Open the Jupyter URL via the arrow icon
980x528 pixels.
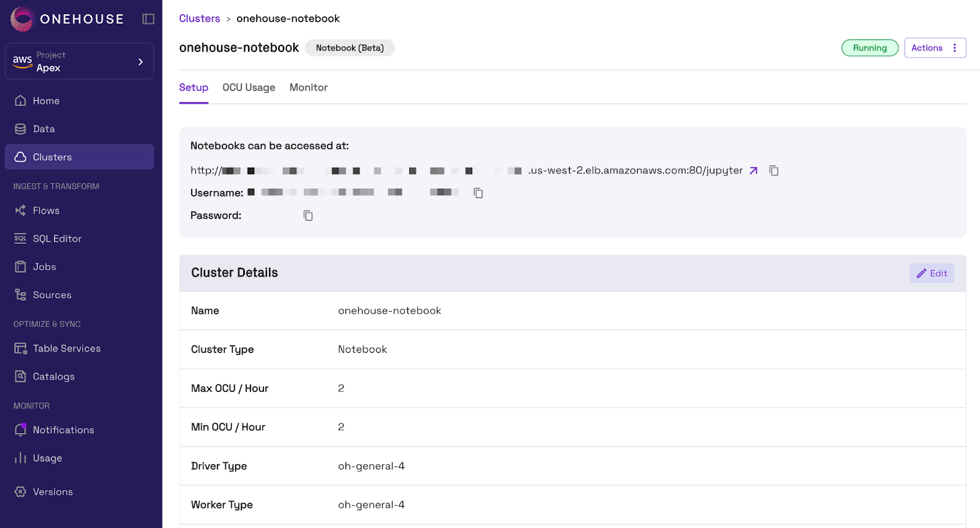click(x=753, y=170)
